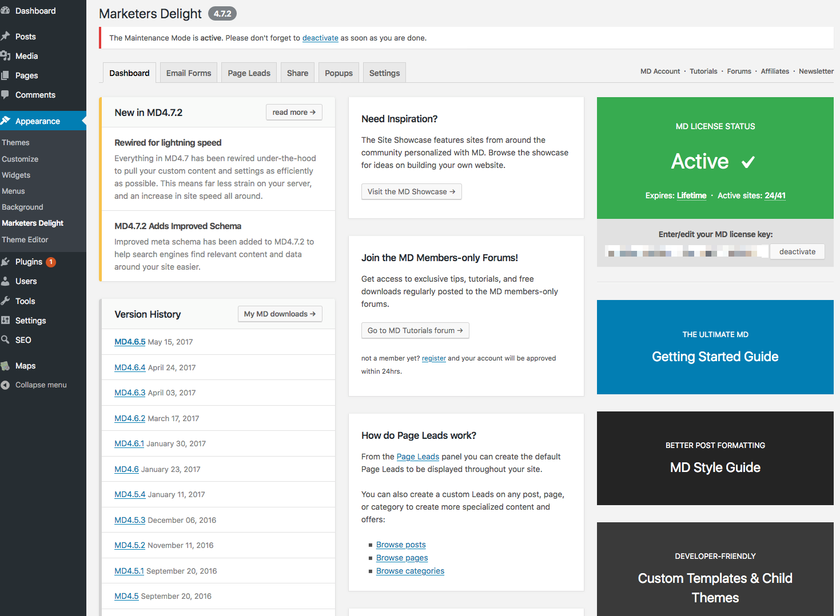The image size is (840, 616).
Task: Select the Share tab
Action: [297, 73]
